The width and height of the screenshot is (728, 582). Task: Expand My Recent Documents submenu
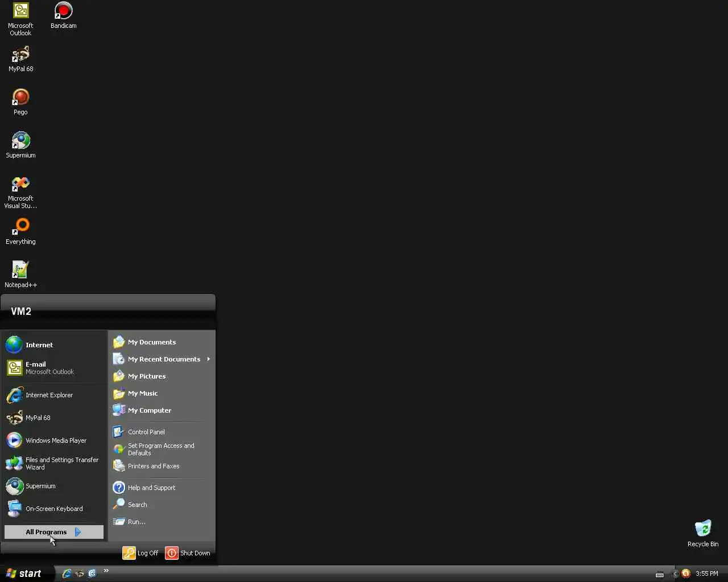pos(162,359)
